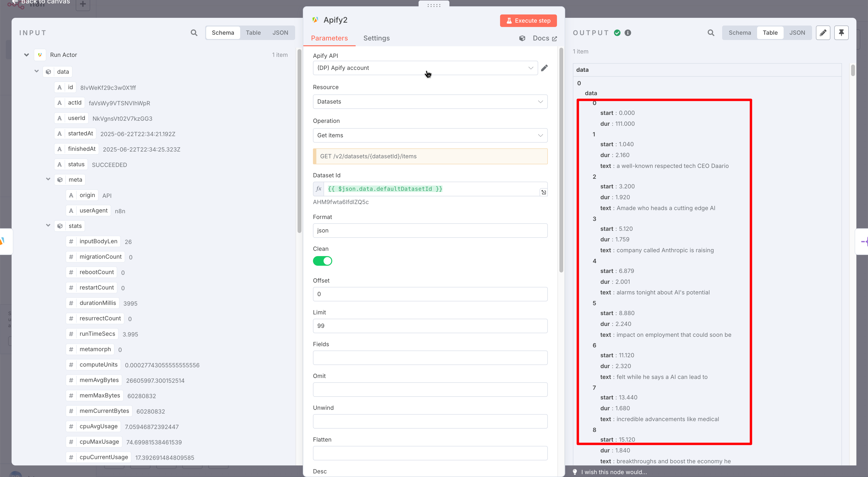Click the number type icon for inputBodyLen
Image resolution: width=868 pixels, height=477 pixels.
(71, 241)
